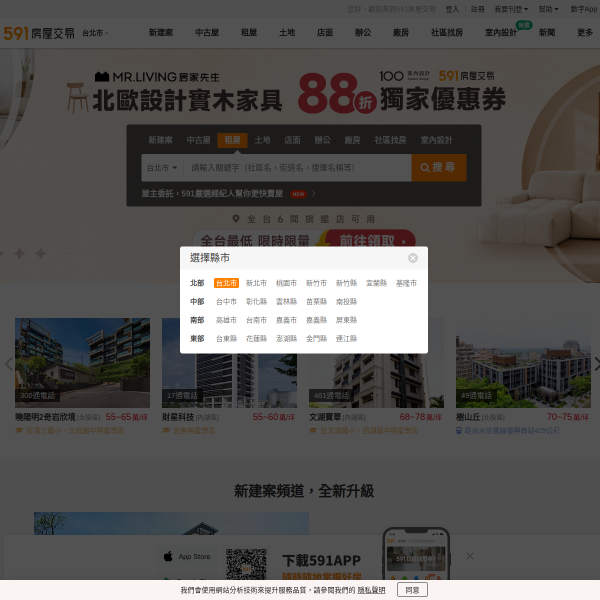600x600 pixels.
Task: Pick 台東縣 from the city list
Action: click(x=226, y=339)
